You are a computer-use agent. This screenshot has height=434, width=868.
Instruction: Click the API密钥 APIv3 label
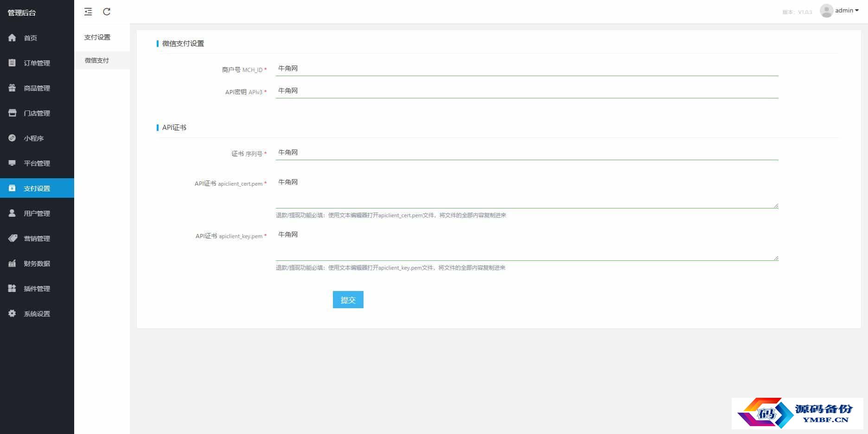coord(246,92)
